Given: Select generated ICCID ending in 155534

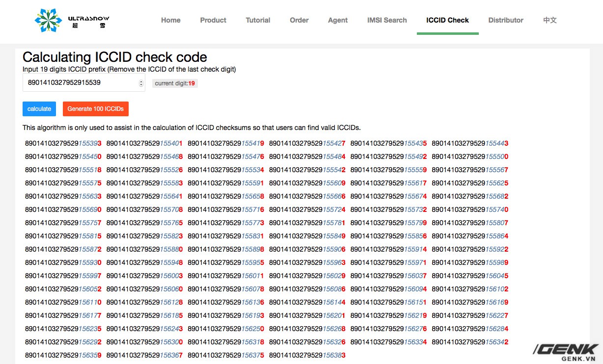Looking at the screenshot, I should click(x=226, y=170).
